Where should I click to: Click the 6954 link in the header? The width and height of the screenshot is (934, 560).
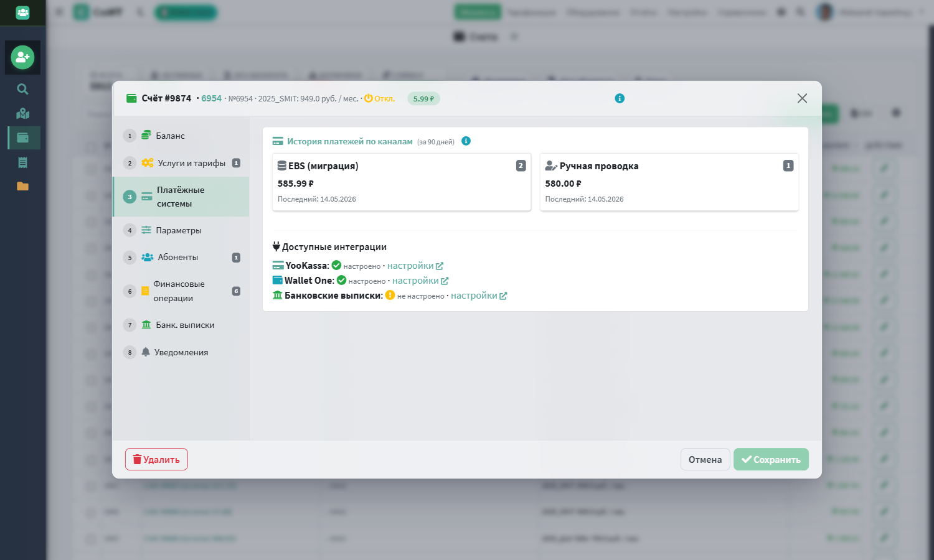click(x=211, y=98)
